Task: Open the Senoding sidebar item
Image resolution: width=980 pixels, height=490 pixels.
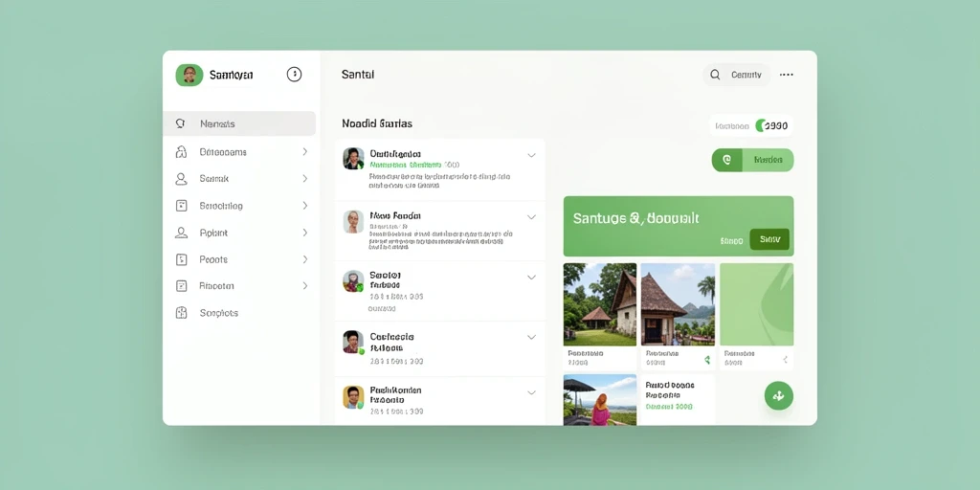Action: [x=239, y=206]
